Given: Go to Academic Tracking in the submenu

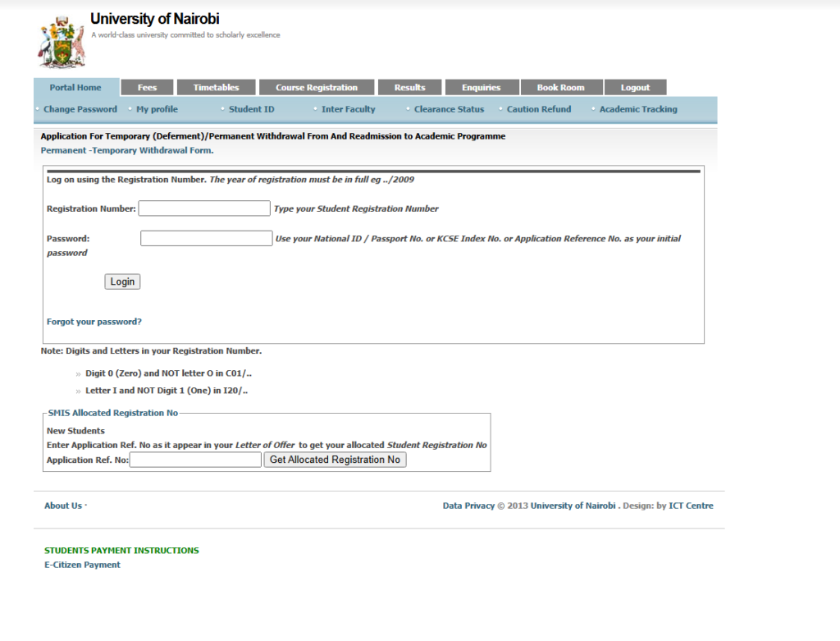Looking at the screenshot, I should pos(638,109).
